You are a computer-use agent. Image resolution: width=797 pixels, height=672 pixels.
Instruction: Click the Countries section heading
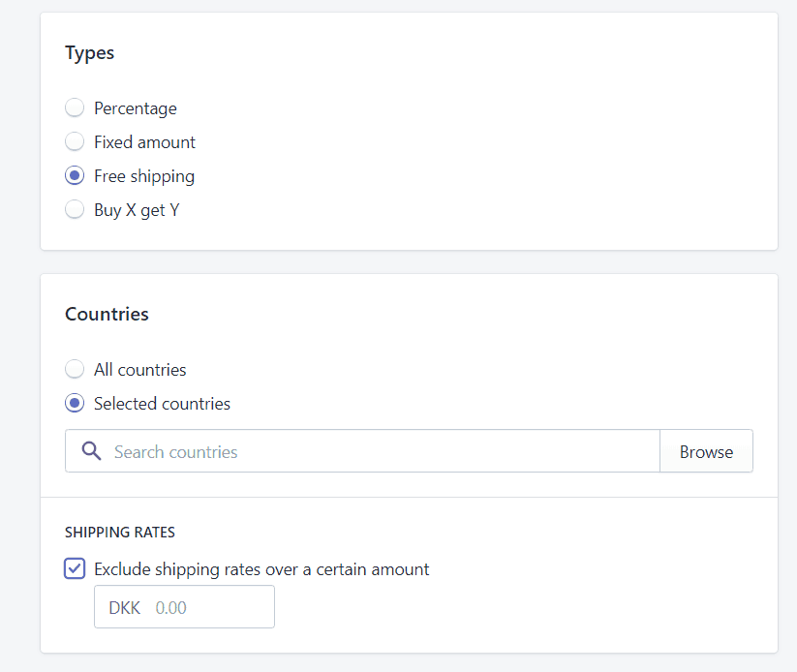click(107, 314)
